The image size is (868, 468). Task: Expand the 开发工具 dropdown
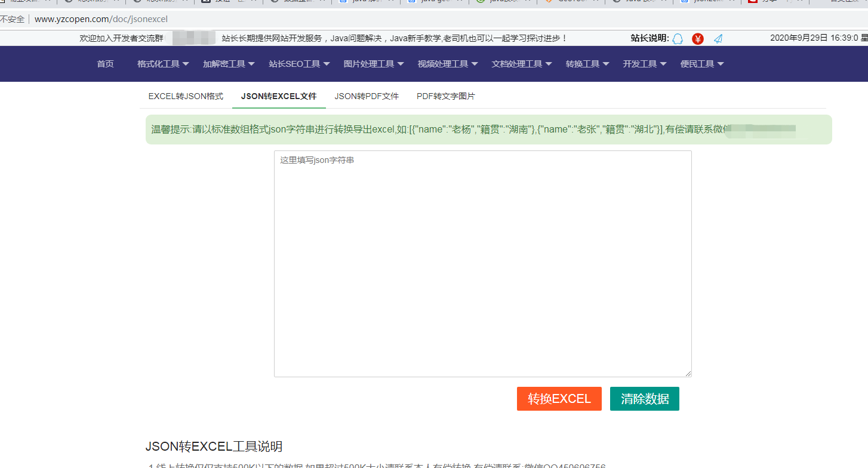(x=640, y=64)
